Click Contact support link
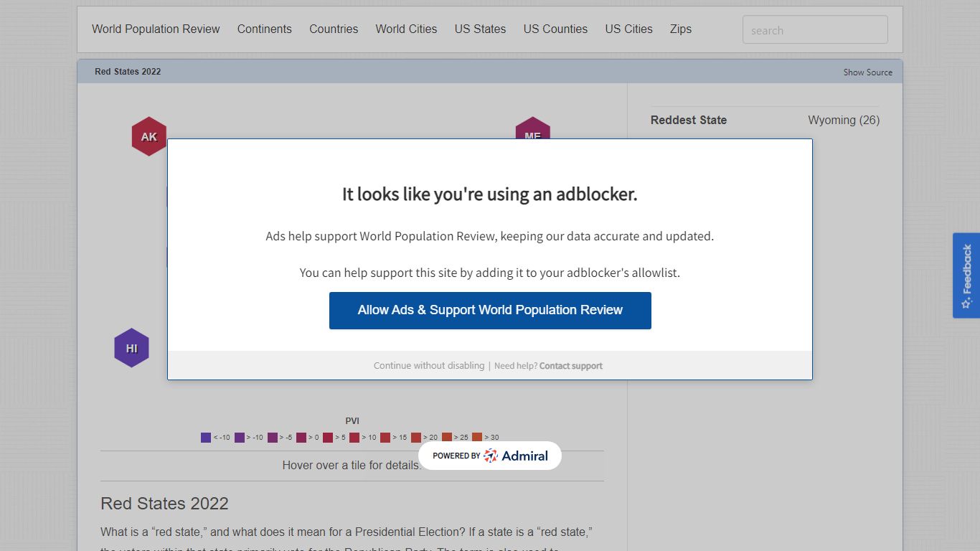This screenshot has width=980, height=551. [571, 366]
